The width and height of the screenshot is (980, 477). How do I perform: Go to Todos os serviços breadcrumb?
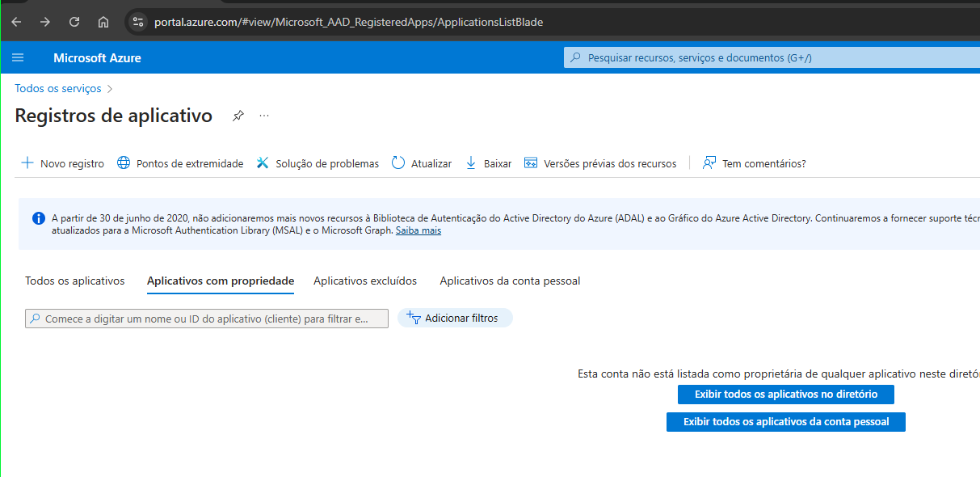(x=58, y=88)
